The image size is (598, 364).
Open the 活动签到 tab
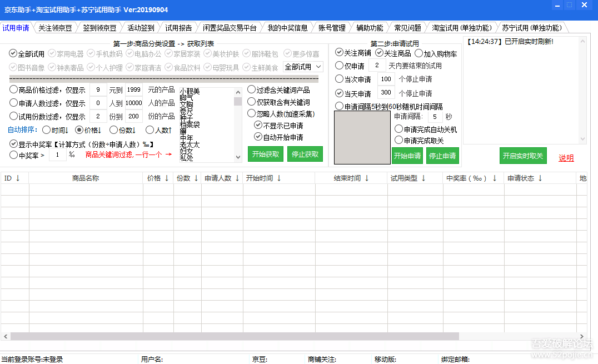141,28
